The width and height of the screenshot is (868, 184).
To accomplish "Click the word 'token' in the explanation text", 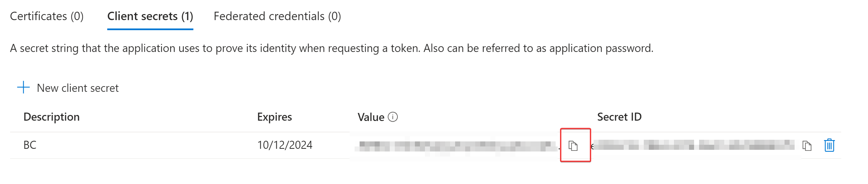I will (404, 48).
